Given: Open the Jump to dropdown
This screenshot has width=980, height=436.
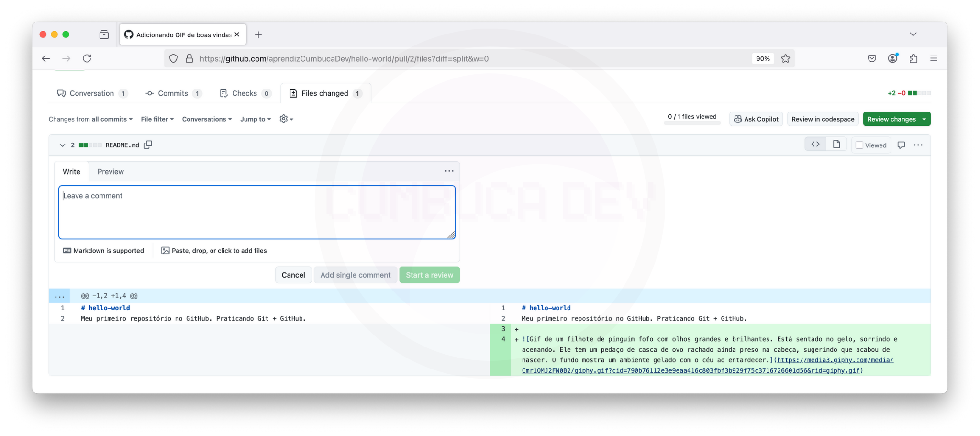Looking at the screenshot, I should [256, 119].
